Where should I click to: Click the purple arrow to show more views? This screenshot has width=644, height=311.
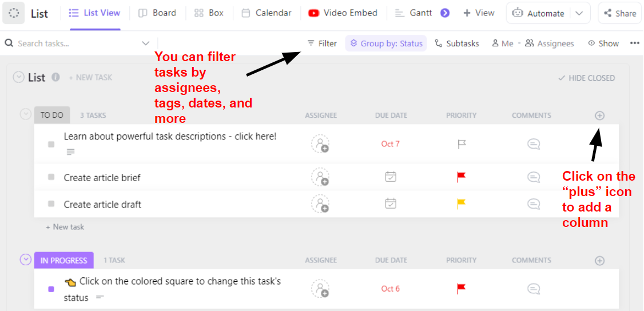point(445,13)
